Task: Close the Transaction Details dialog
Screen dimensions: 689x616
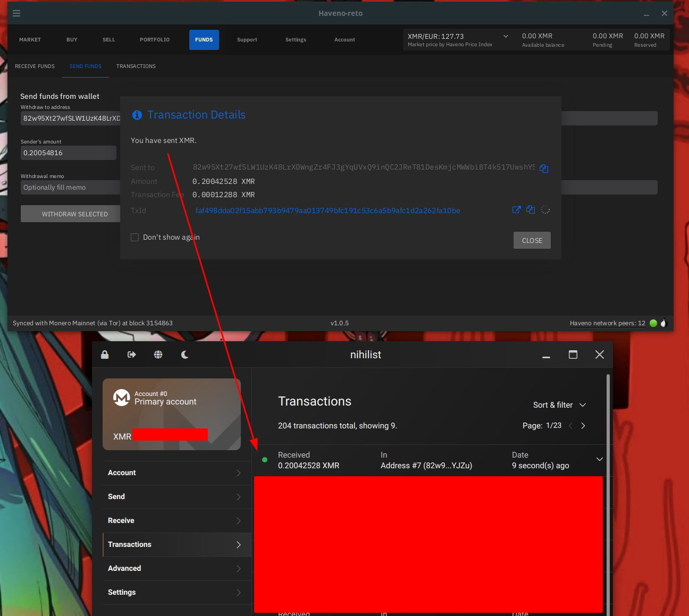Action: coord(532,241)
